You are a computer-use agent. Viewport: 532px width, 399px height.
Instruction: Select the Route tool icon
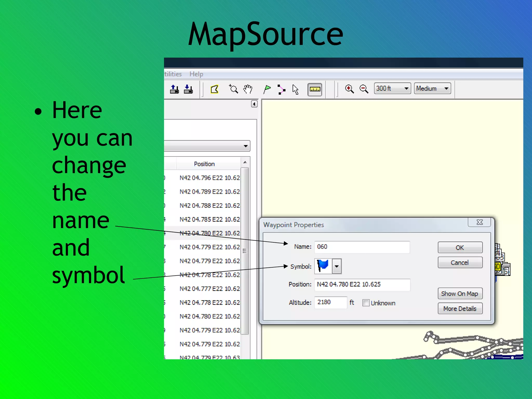[281, 89]
